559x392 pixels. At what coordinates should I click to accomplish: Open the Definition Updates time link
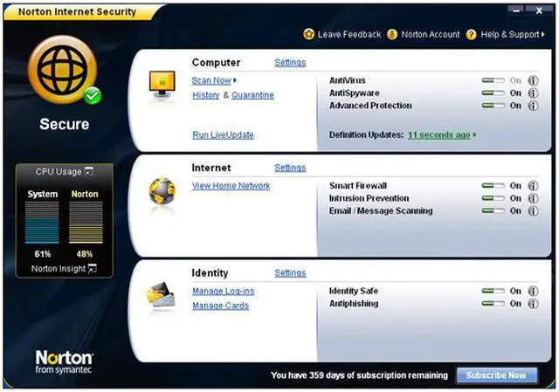coord(439,135)
